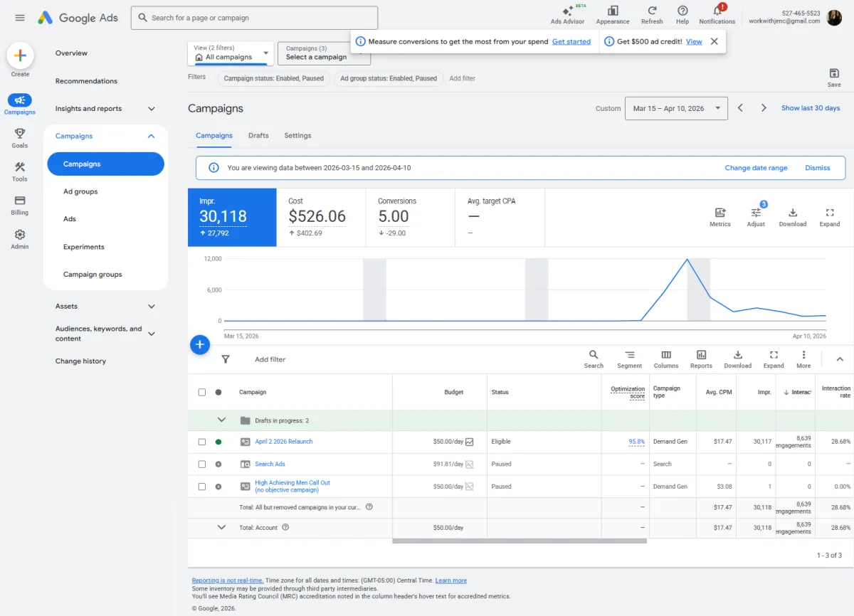Viewport: 854px width, 616px height.
Task: Click the Change date range button
Action: [756, 168]
